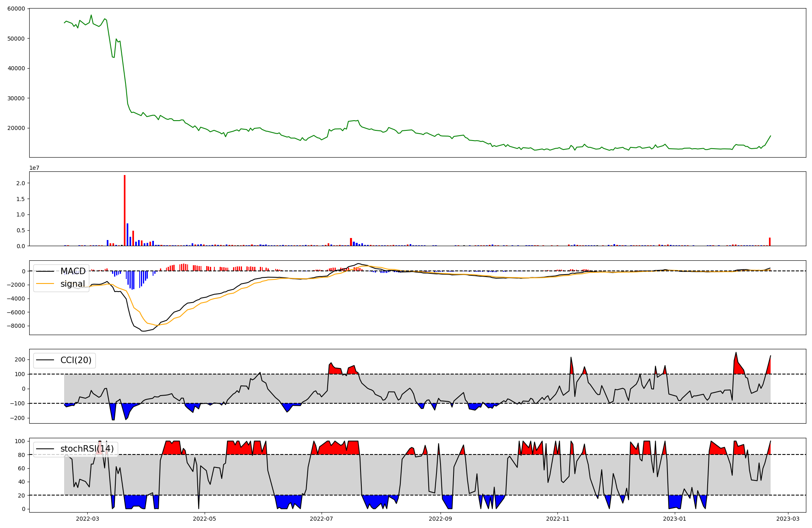This screenshot has height=528, width=812.
Task: Click the 1e7 volume scale exponent label
Action: pos(34,168)
